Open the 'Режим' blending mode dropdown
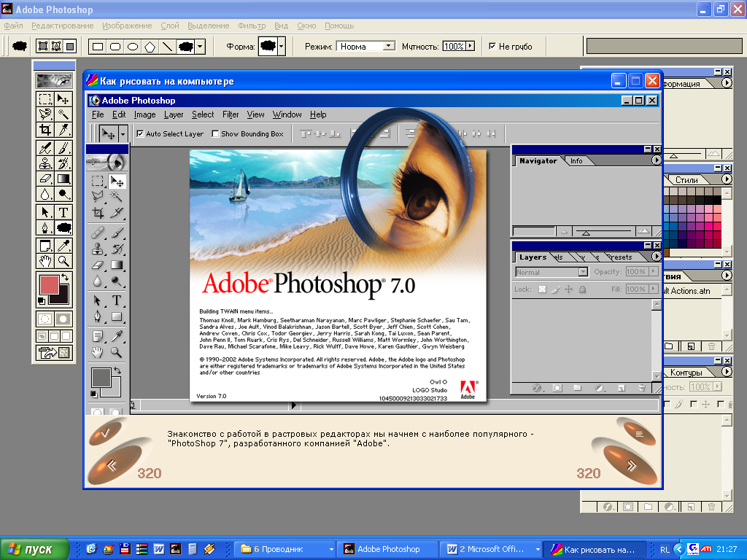This screenshot has width=747, height=560. 390,46
